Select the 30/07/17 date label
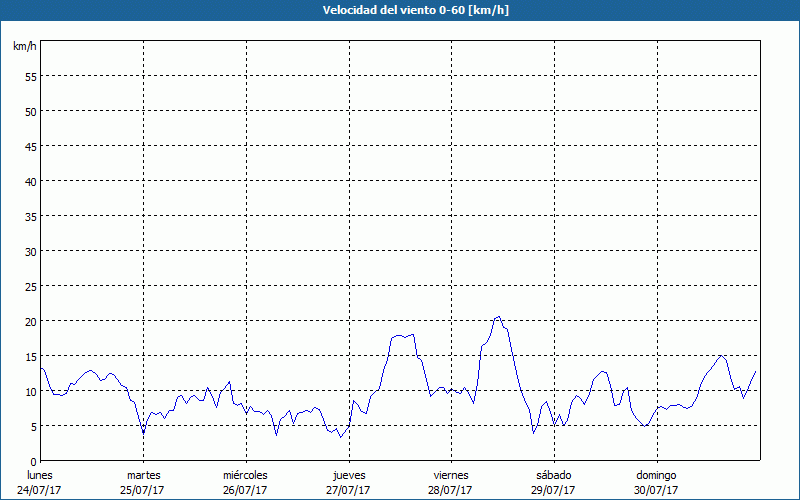 click(656, 490)
